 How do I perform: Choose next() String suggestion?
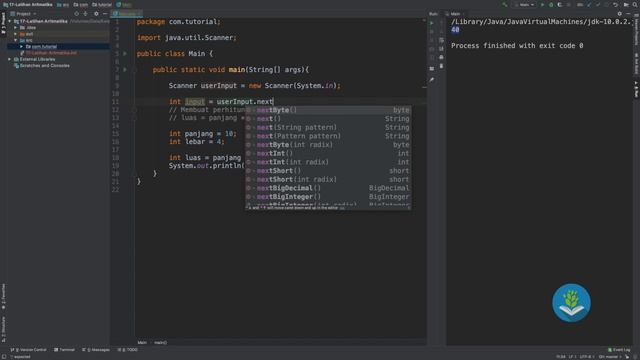pyautogui.click(x=328, y=119)
